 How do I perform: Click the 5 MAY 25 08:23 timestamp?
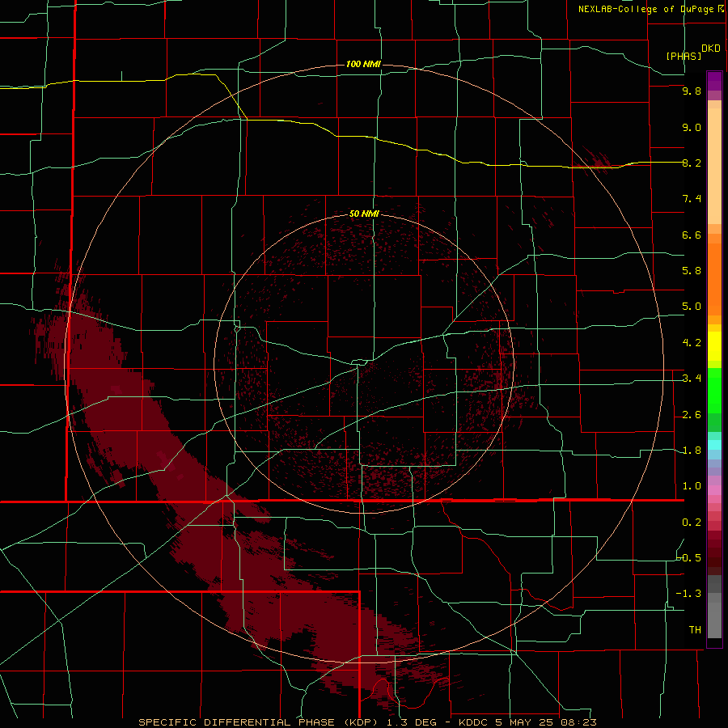(x=547, y=722)
